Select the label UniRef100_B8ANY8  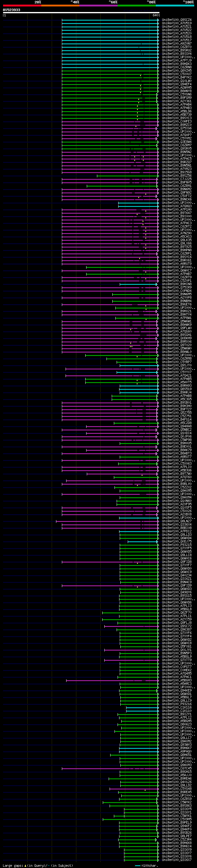tap(176, 91)
